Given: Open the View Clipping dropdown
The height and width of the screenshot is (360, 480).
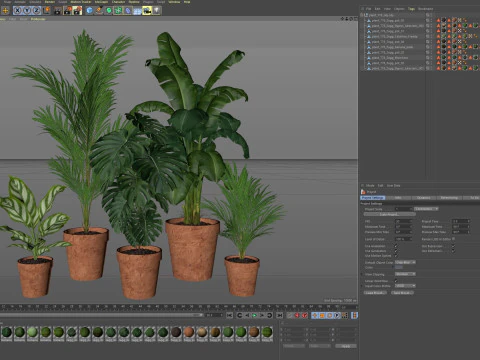Looking at the screenshot, I should pos(405,274).
